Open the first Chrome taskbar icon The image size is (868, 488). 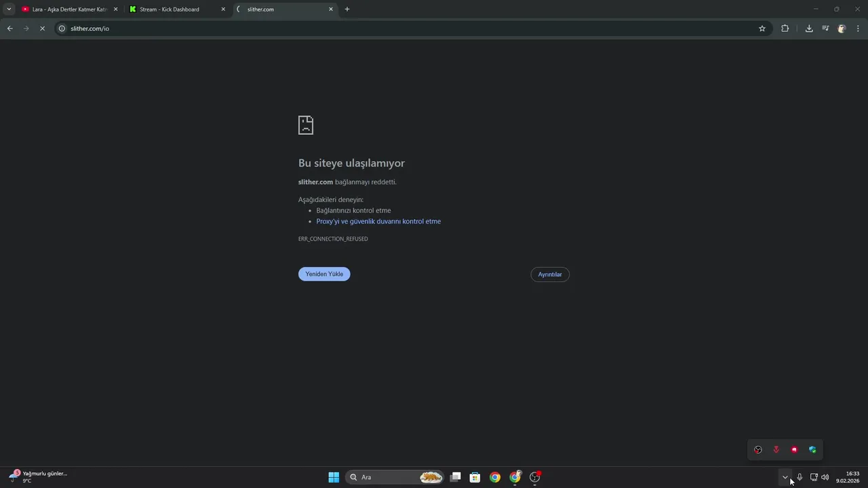[495, 477]
